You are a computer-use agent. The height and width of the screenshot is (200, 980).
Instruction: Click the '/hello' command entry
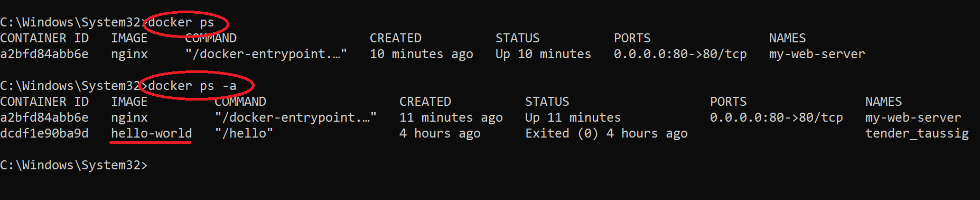[x=244, y=133]
